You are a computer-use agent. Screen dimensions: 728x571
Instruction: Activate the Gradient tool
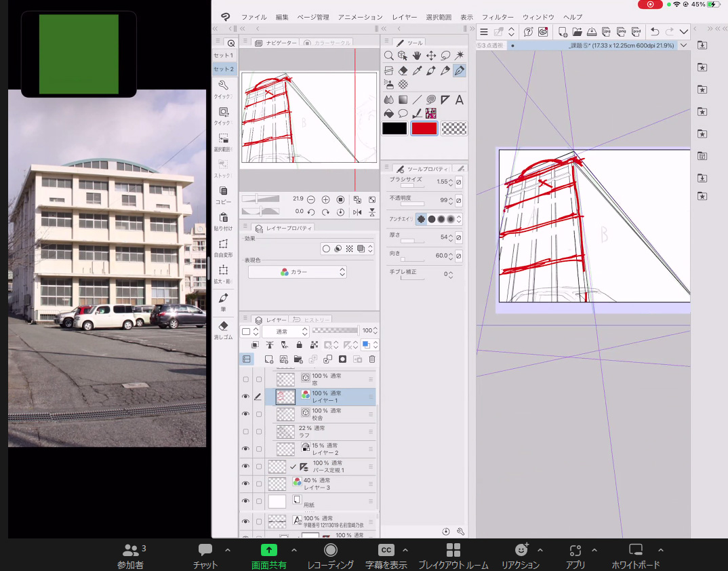click(403, 100)
